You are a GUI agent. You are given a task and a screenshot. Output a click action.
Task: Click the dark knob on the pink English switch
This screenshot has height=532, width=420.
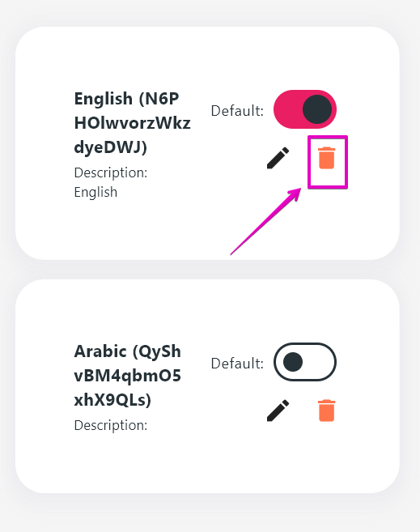(x=317, y=109)
